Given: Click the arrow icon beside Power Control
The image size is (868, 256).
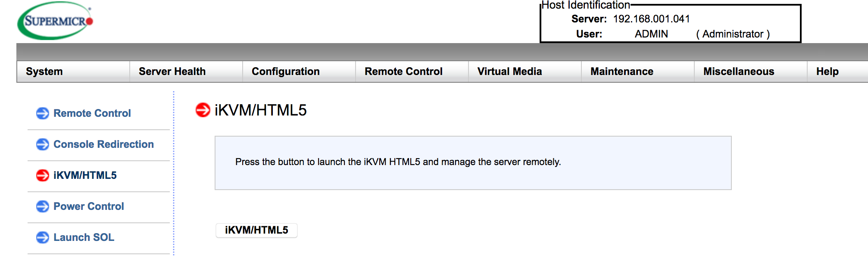Looking at the screenshot, I should [43, 206].
